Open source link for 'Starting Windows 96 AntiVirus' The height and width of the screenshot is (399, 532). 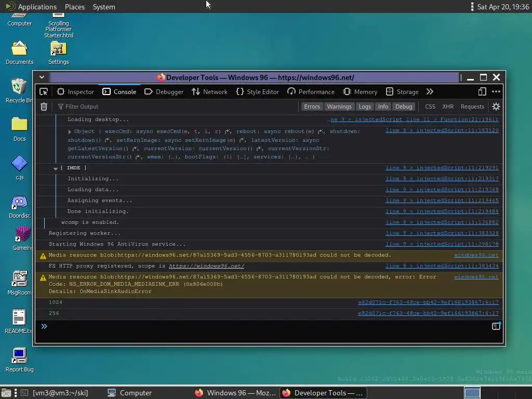pos(442,244)
